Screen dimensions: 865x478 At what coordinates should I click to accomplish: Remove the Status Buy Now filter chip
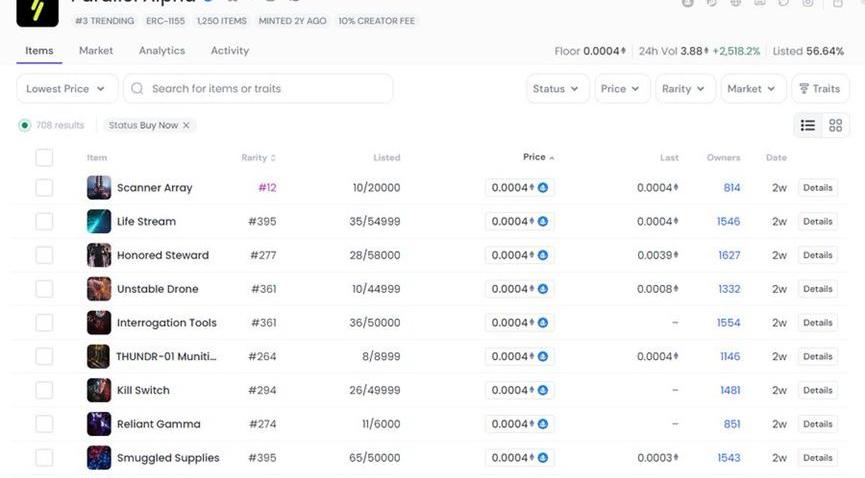[x=186, y=125]
